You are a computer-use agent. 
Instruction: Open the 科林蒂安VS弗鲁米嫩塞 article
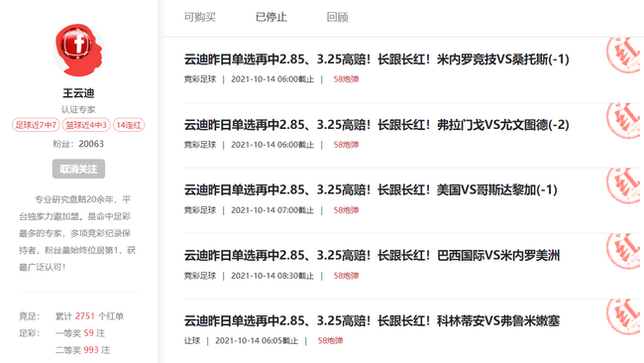(x=372, y=321)
